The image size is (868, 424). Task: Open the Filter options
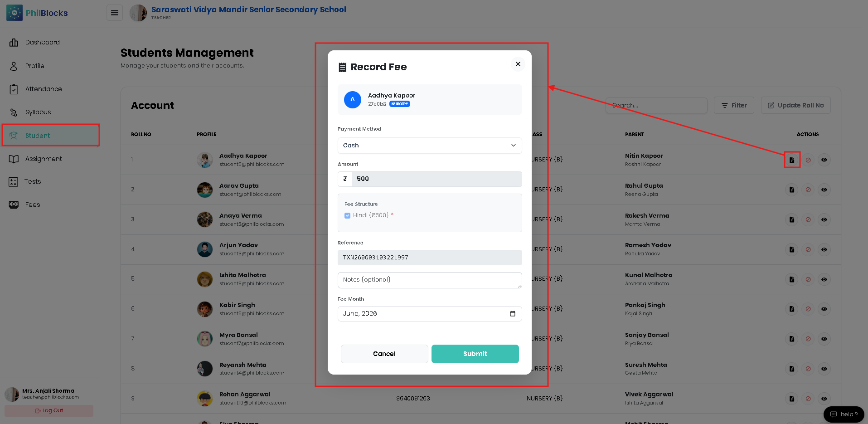pyautogui.click(x=734, y=105)
